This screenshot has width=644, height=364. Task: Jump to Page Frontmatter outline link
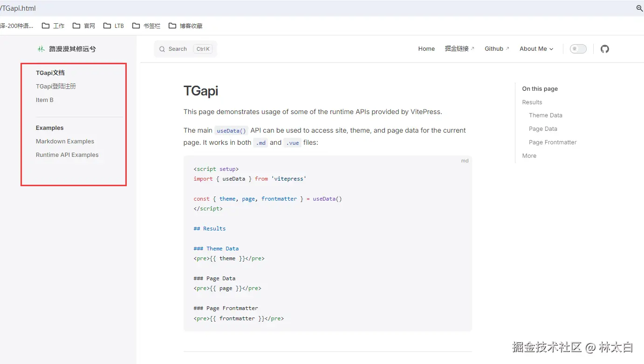coord(553,142)
